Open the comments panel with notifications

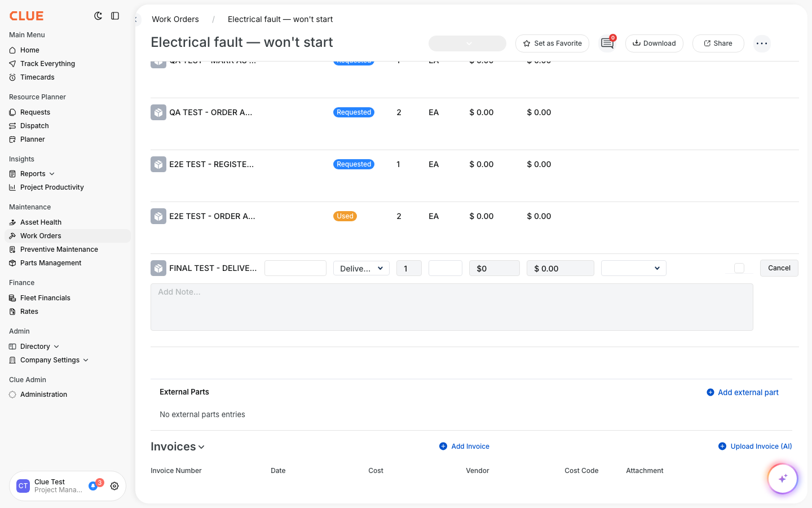pyautogui.click(x=607, y=43)
